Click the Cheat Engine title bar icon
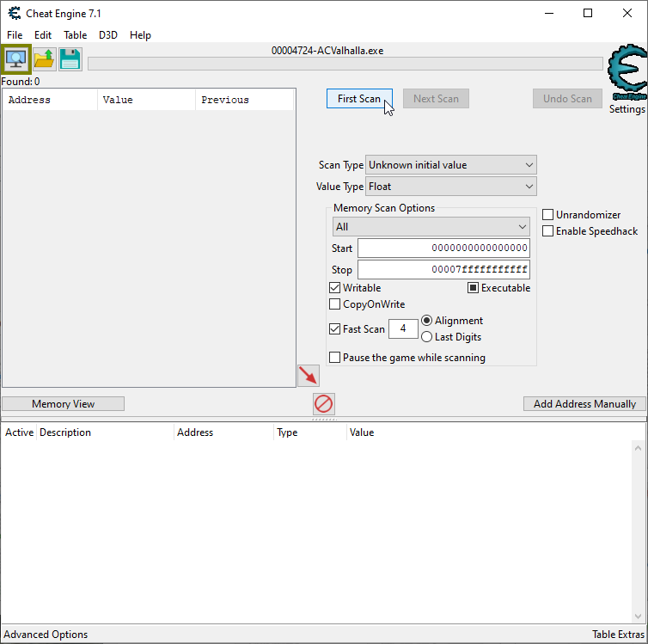Screen dimensions: 648x644 [15, 14]
